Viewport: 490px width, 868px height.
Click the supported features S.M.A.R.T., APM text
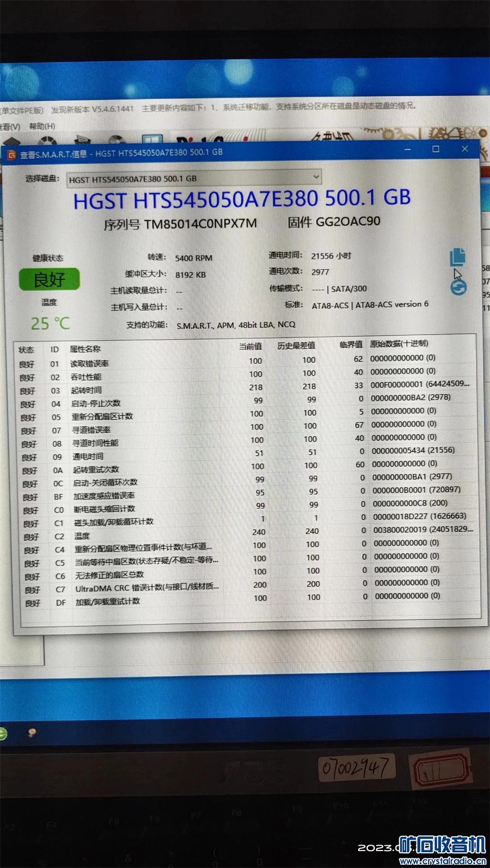click(x=236, y=325)
